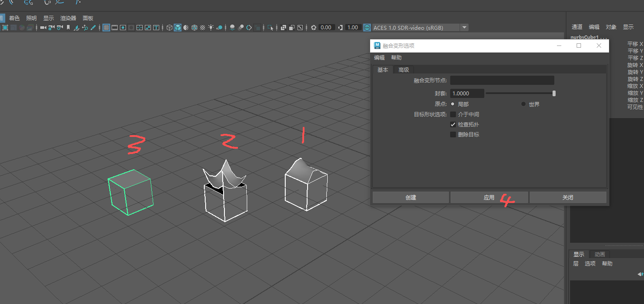Screen dimensions: 644x304
Task: Toggle multisample anti-aliasing ring icon
Action: click(x=249, y=28)
